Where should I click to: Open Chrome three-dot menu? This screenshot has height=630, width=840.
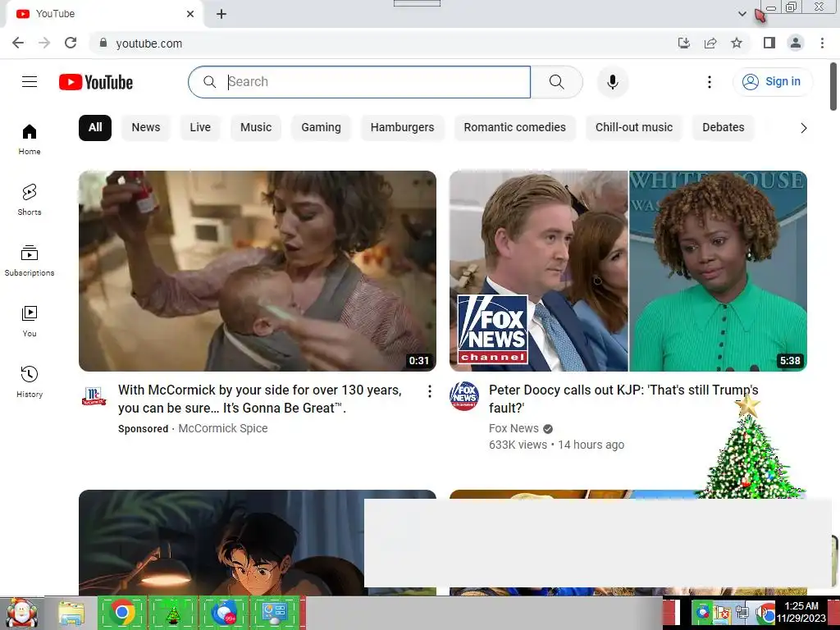[x=822, y=43]
